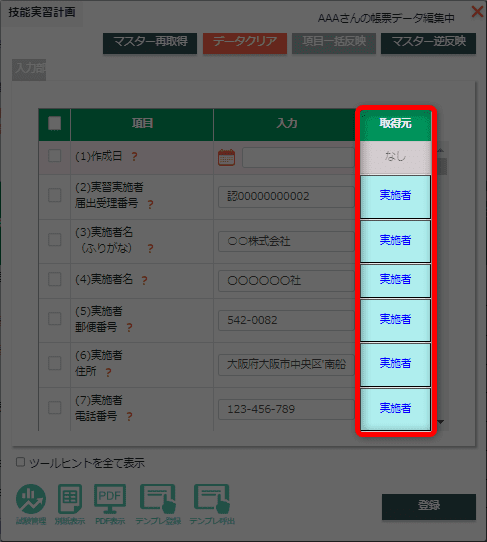Open the calendar picker for 作成日
Viewport: 487px width, 542px height.
(x=227, y=158)
